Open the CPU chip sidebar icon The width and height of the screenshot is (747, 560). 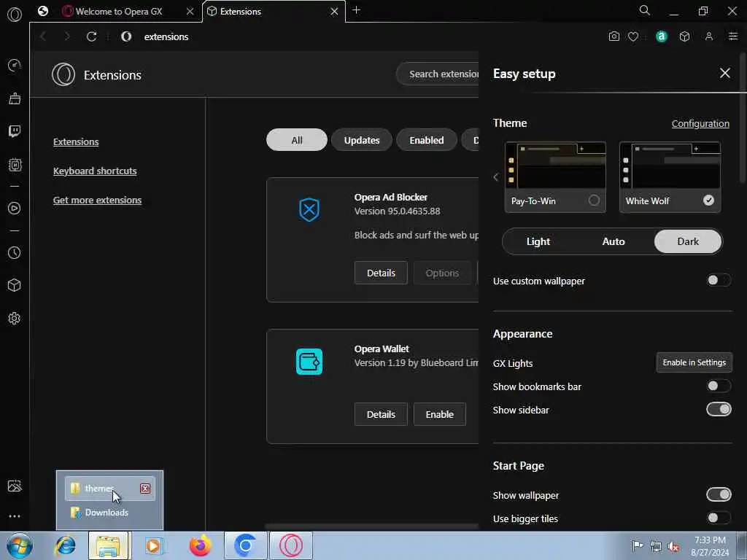click(x=15, y=165)
